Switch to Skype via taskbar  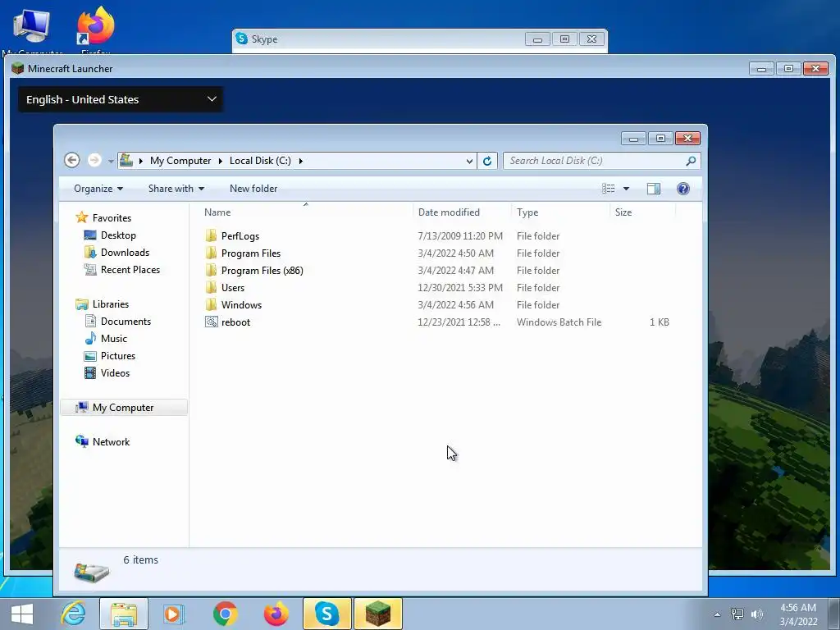point(326,614)
